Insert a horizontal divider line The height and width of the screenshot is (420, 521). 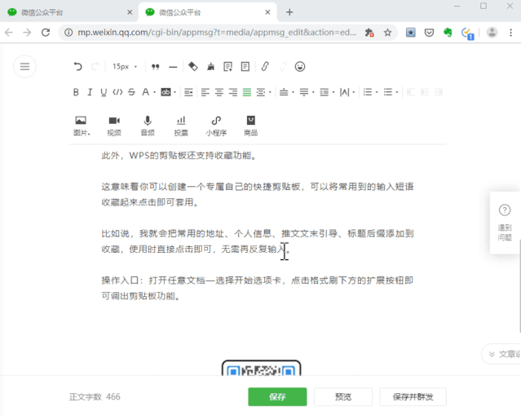(x=173, y=67)
